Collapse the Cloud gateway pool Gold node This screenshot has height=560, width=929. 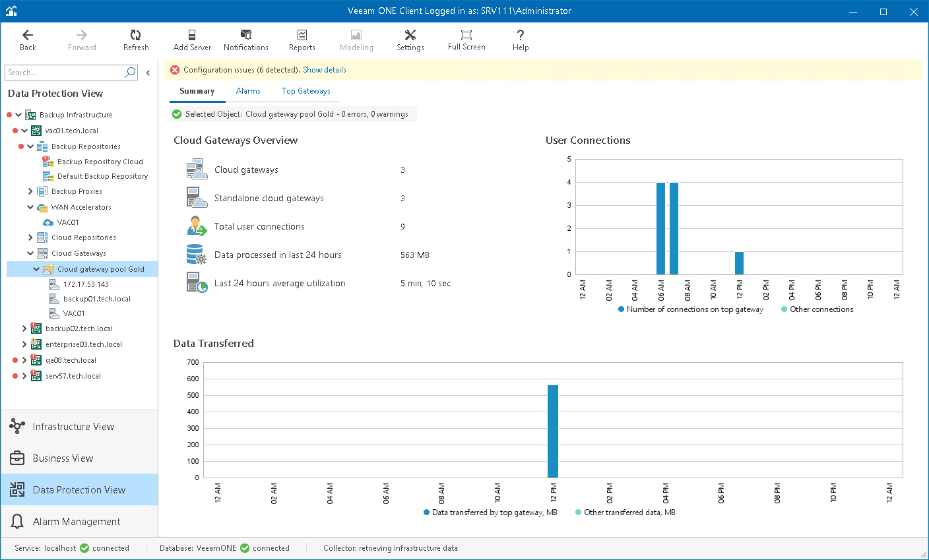pyautogui.click(x=36, y=269)
